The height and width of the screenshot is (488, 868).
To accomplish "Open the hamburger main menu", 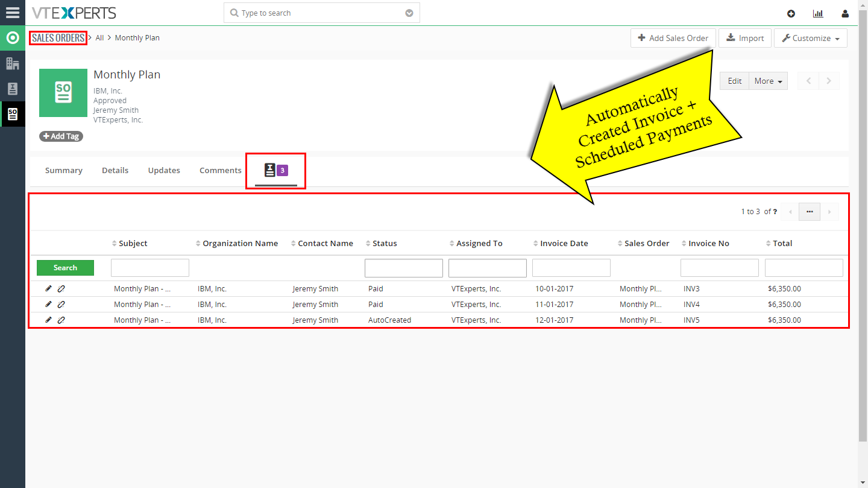I will tap(13, 13).
